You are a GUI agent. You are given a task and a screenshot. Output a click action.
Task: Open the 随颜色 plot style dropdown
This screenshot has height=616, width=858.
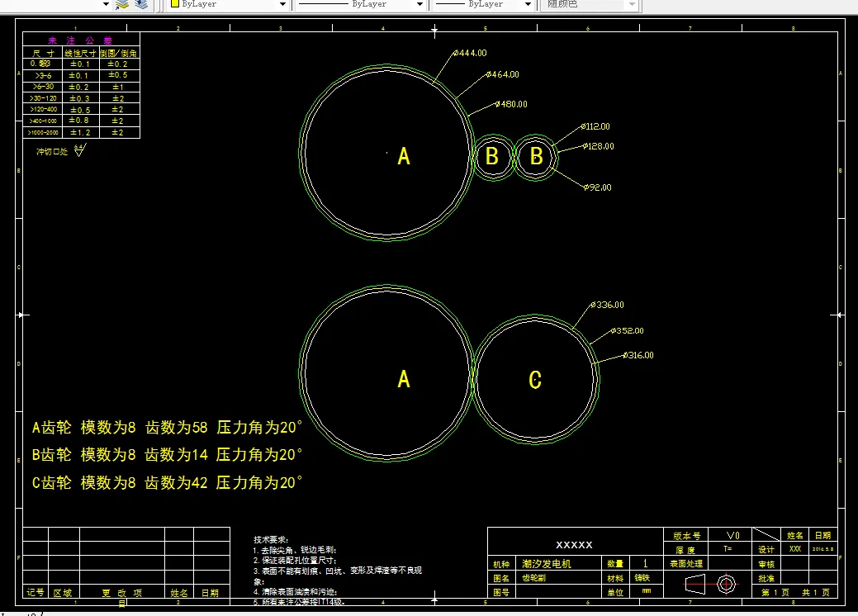[x=632, y=4]
